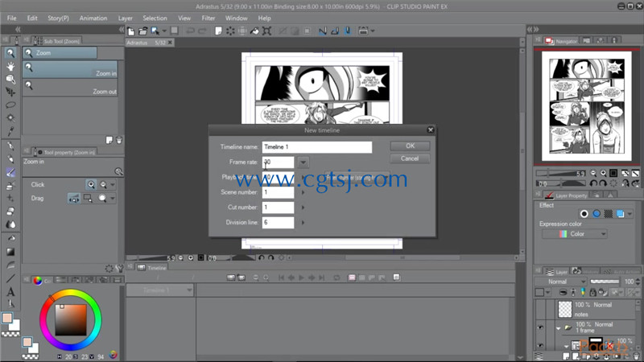This screenshot has width=644, height=362.
Task: Open the Edit menu
Action: pyautogui.click(x=32, y=18)
